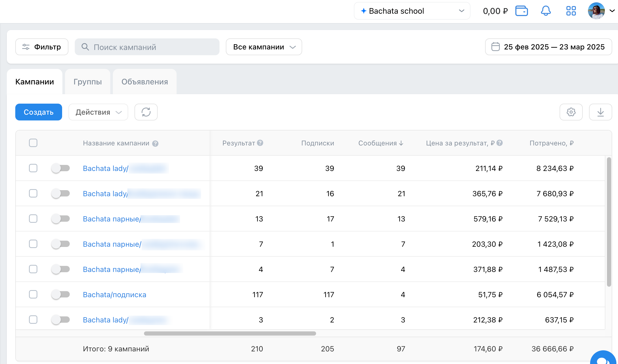
Task: Click the Создать button
Action: pos(39,112)
